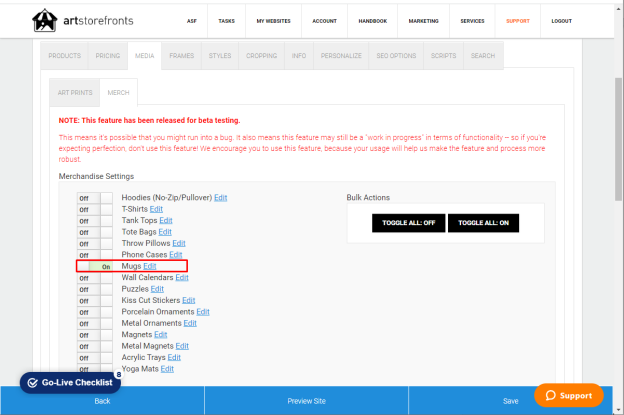Open the Go-Live Checklist widget

click(70, 383)
